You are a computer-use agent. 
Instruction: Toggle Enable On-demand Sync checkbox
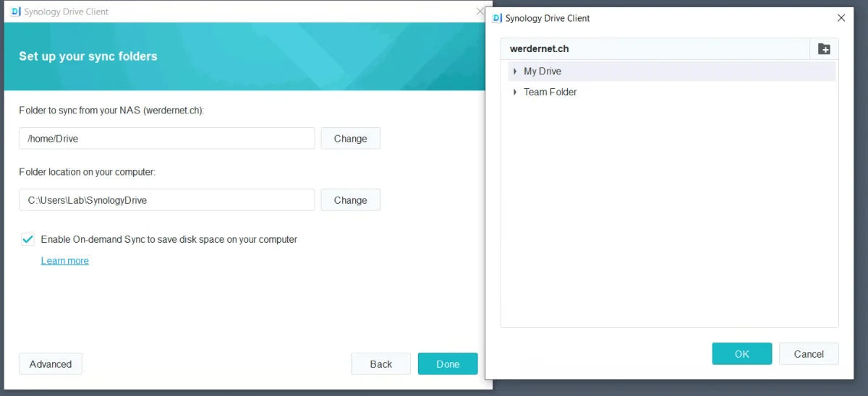(x=28, y=239)
